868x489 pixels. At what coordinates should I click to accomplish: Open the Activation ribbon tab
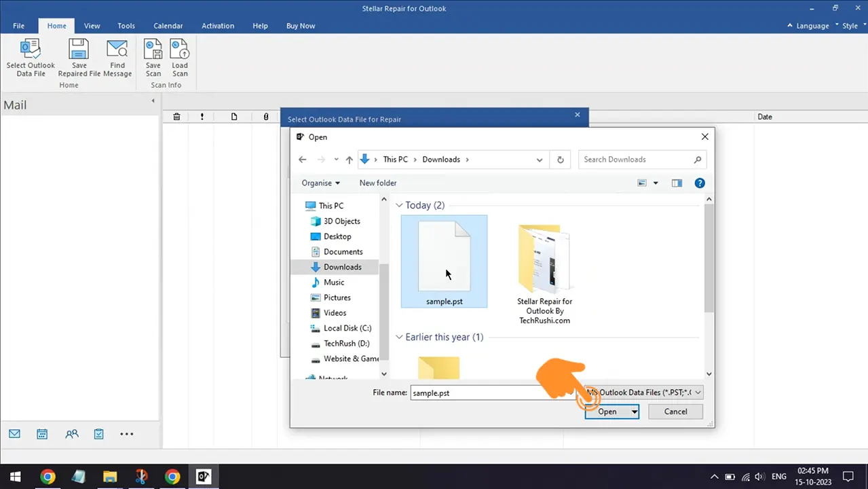pos(218,26)
